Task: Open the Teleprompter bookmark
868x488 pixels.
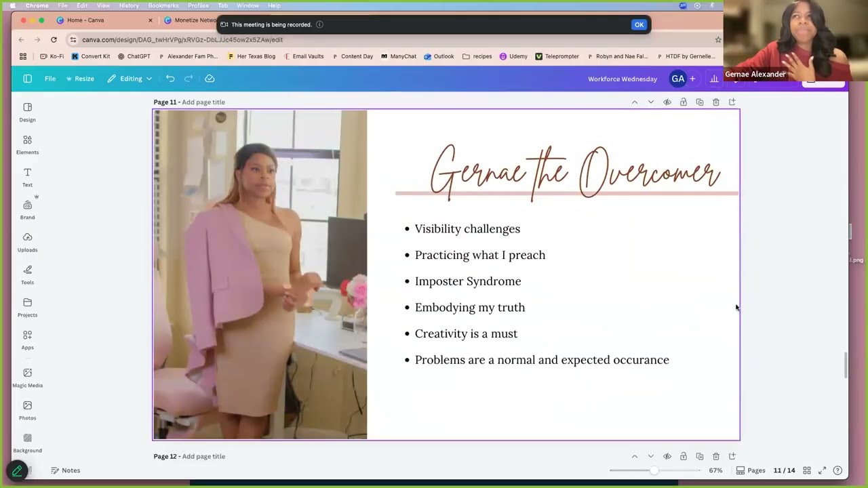Action: tap(557, 56)
